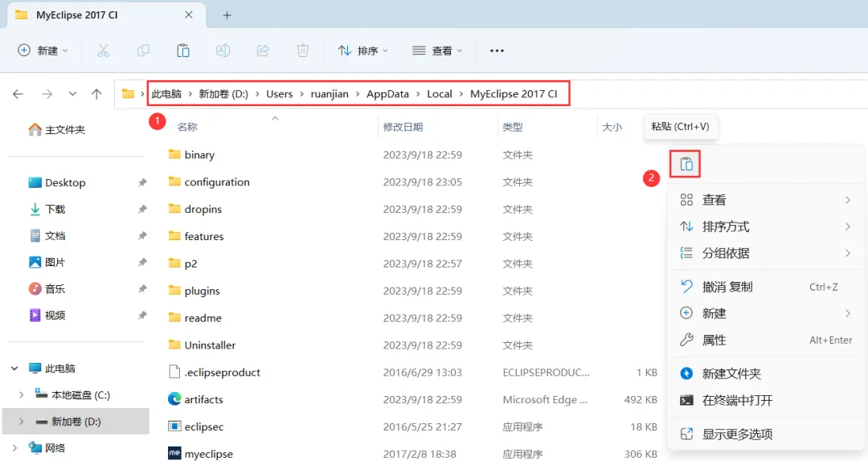The height and width of the screenshot is (461, 868).
Task: Go forward with the right arrow
Action: 47,94
